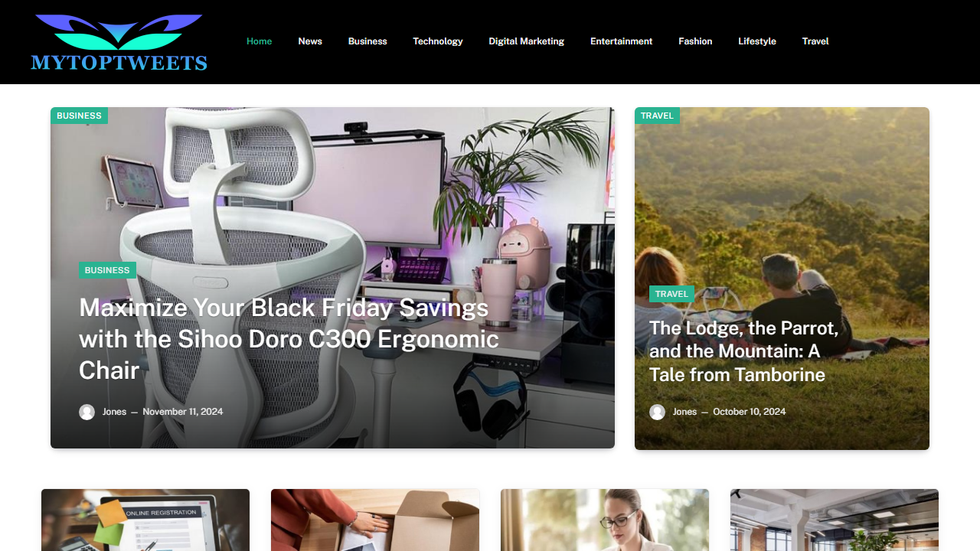Click the BUSINESS badge above the Sihoo headline

[x=107, y=270]
